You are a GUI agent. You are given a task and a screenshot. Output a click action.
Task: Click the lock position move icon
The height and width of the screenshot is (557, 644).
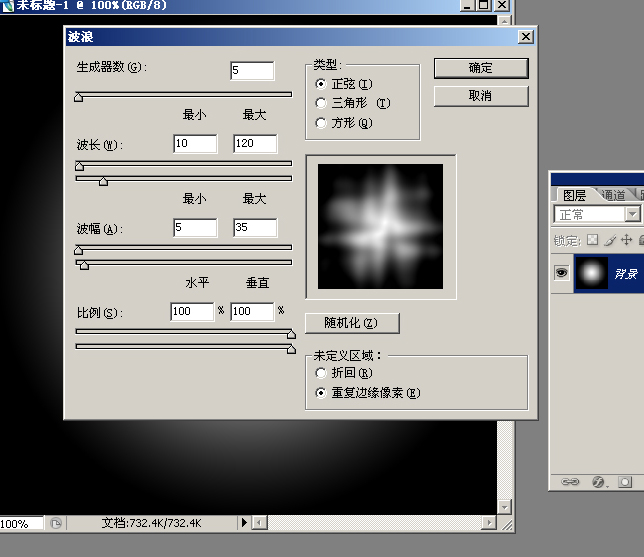(626, 240)
